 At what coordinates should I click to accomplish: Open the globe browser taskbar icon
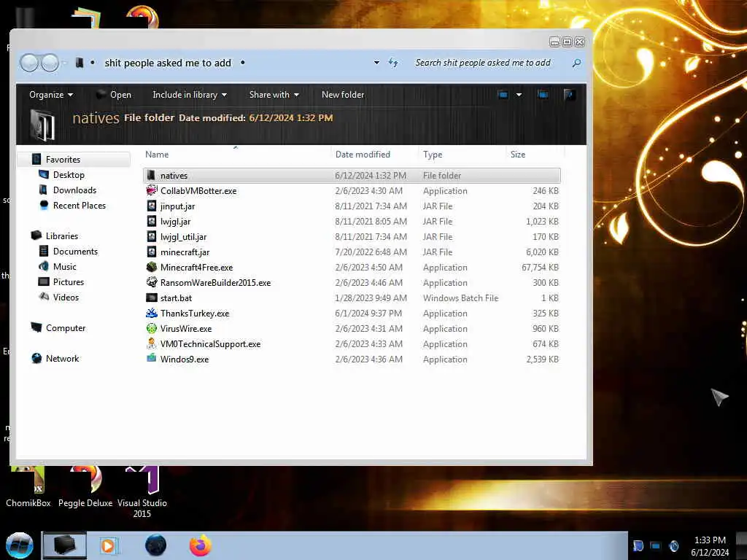155,545
